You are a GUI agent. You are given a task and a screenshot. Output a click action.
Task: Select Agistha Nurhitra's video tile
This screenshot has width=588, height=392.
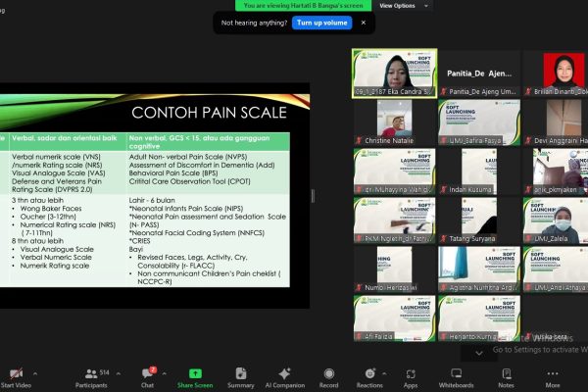pos(479,269)
